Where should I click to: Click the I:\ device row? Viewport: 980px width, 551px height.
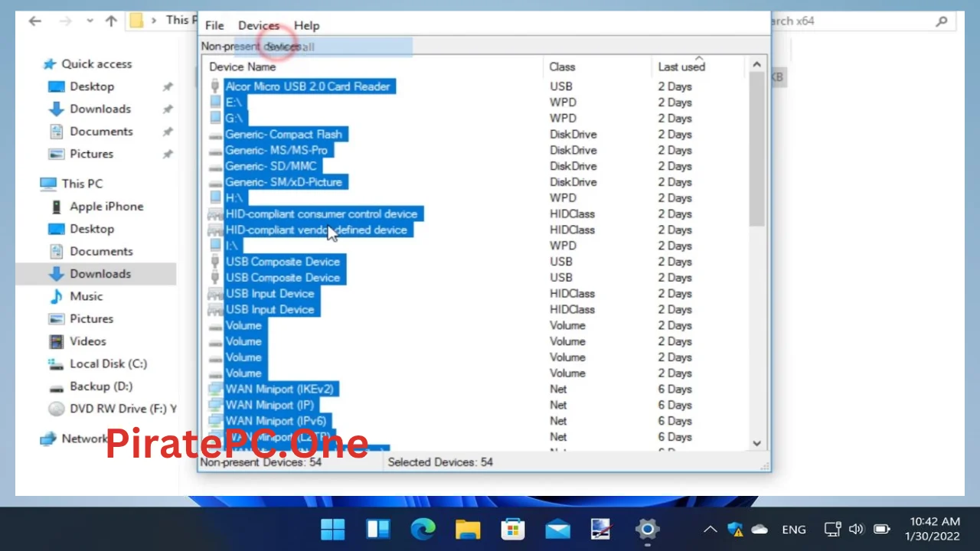(x=475, y=246)
